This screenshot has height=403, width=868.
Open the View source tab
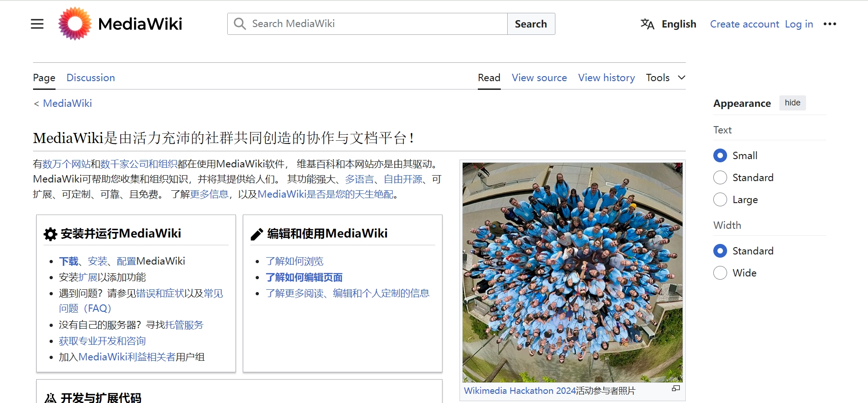[x=539, y=77]
